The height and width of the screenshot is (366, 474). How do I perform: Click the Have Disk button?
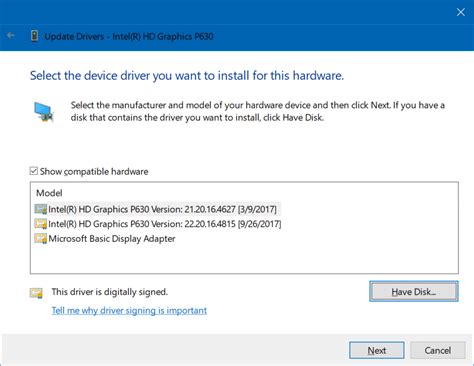(x=414, y=292)
